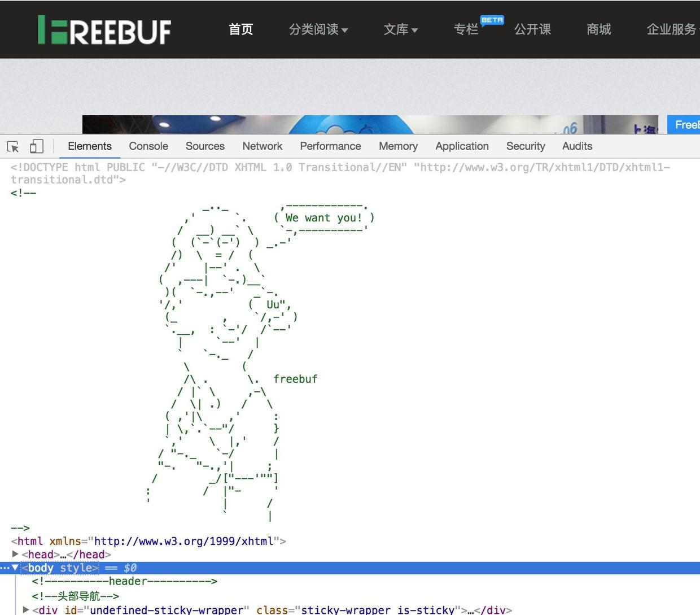Click the ellipsis before the body node
The width and height of the screenshot is (700, 615).
(5, 568)
